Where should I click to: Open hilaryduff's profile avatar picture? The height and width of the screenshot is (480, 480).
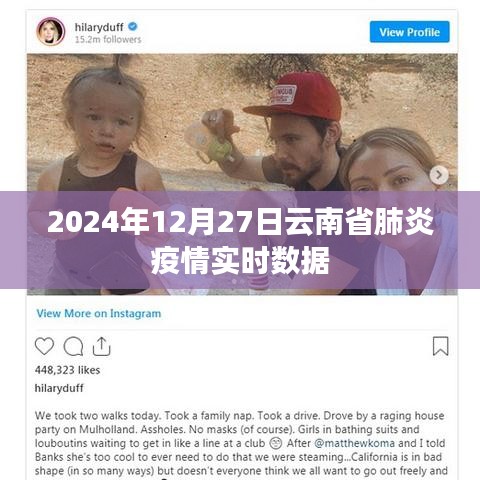[x=51, y=32]
